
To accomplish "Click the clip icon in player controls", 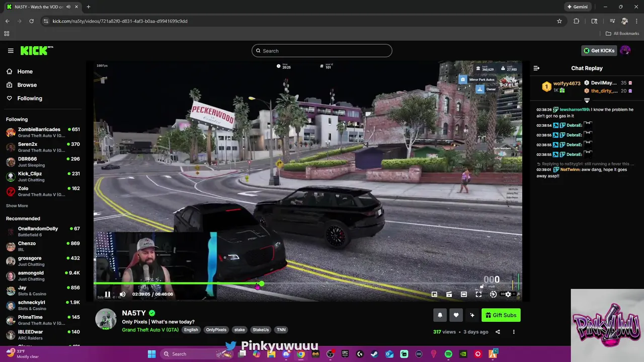I will tap(449, 294).
